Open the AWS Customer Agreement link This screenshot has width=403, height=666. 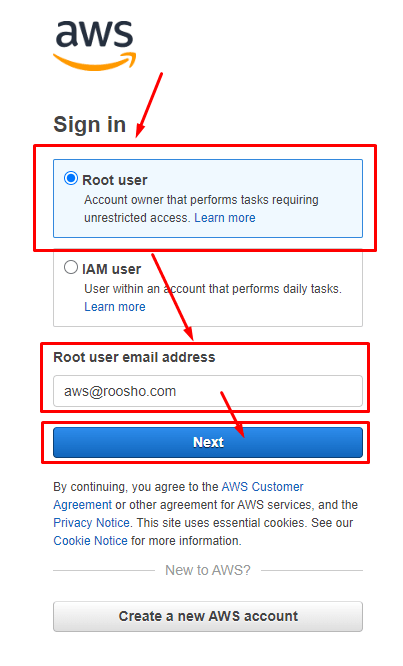(x=178, y=496)
